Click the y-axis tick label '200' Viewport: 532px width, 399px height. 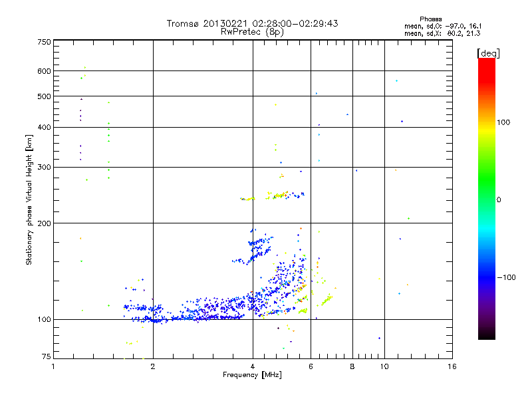[x=45, y=223]
